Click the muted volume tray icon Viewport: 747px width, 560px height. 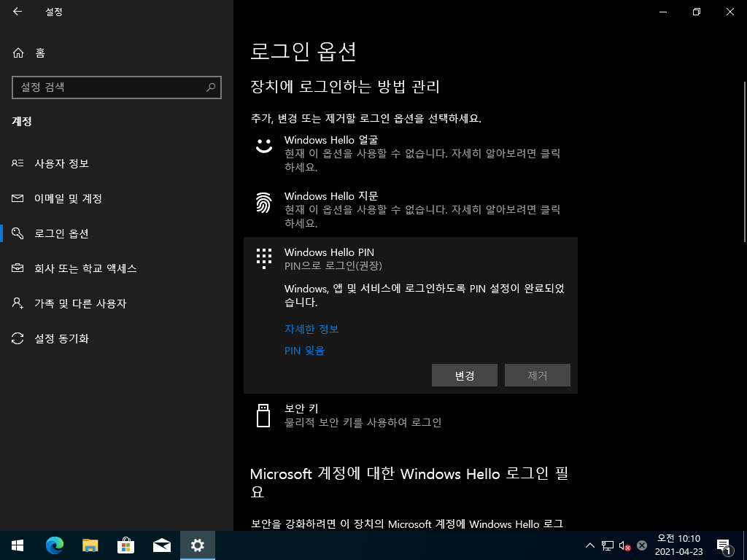[624, 545]
